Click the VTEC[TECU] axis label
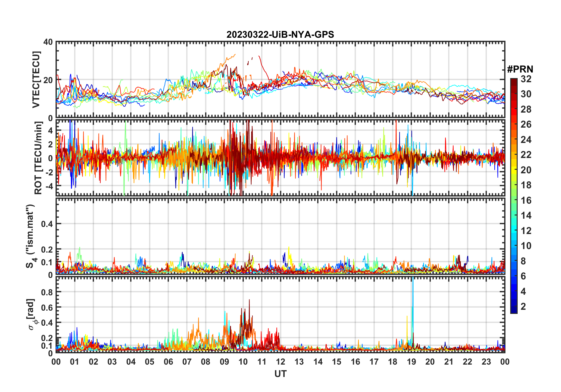Image resolution: width=561 pixels, height=392 pixels. click(36, 80)
